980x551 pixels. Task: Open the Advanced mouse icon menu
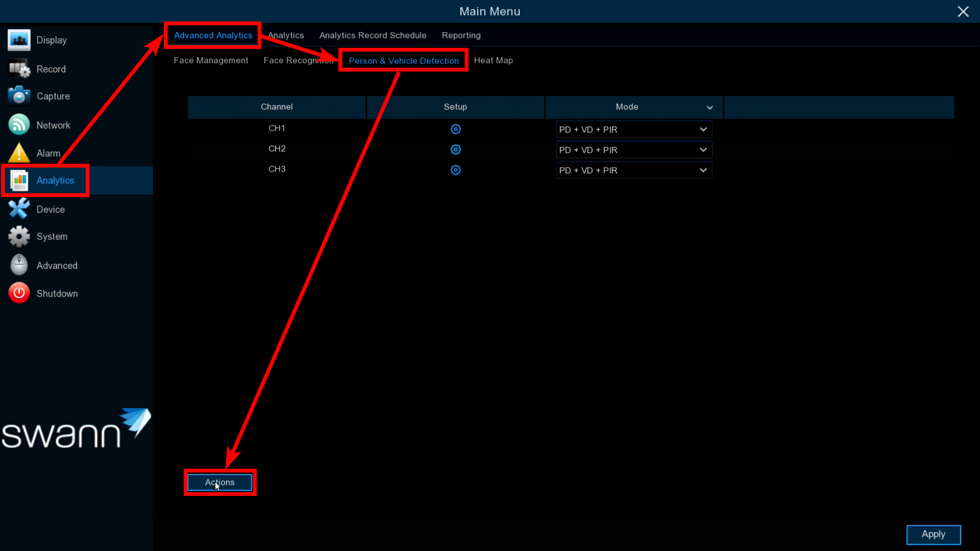[x=19, y=265]
